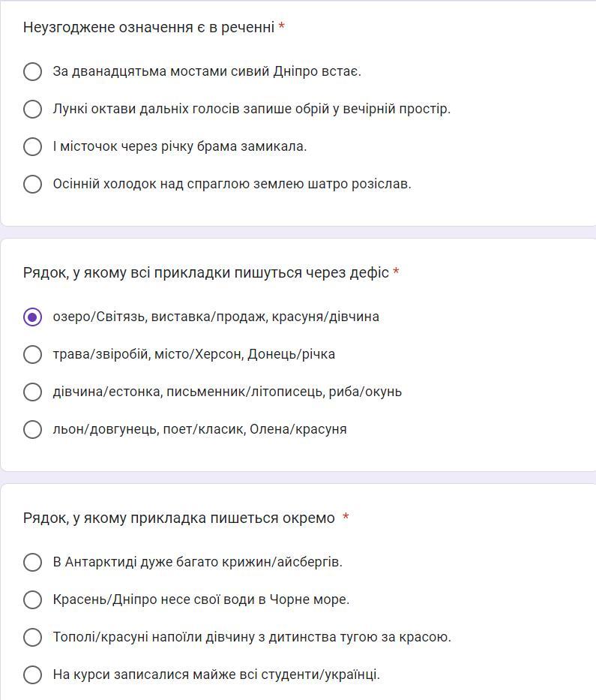Pick 'В Антарктиді дуже багато крижин/айсбергів' answer
This screenshot has height=700, width=596.
tap(32, 562)
